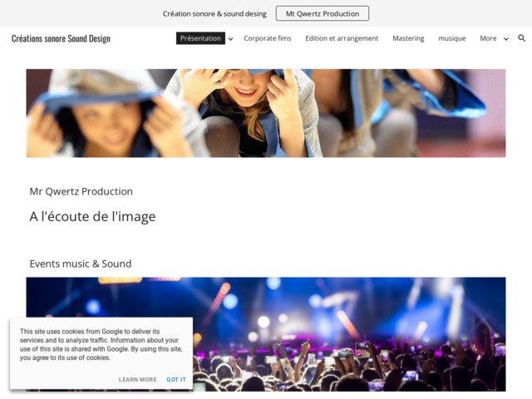The width and height of the screenshot is (532, 399).
Task: Click the hooded dancers banner image
Action: [266, 113]
